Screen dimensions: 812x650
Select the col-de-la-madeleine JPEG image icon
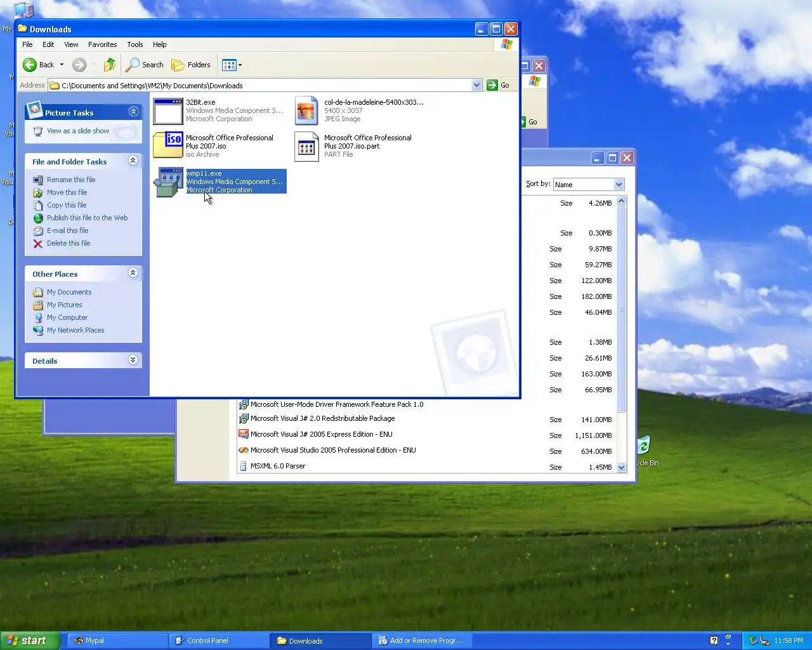point(306,111)
